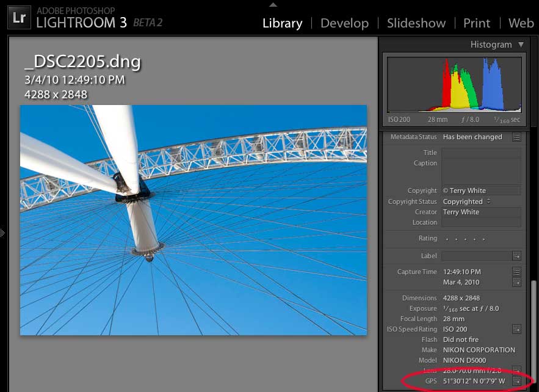The image size is (539, 392).
Task: Click the GPS coordinates value
Action: click(474, 381)
